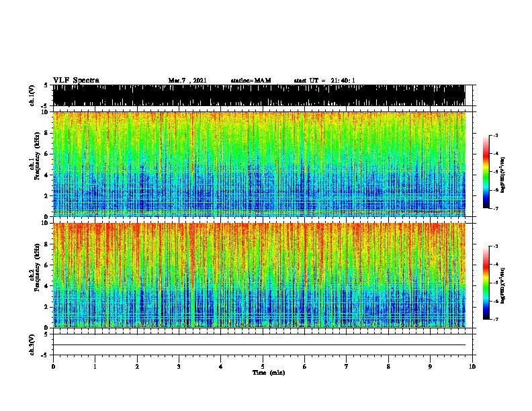The height and width of the screenshot is (411, 532).
Task: Click the ch.1 color scale unit label
Action: (x=502, y=175)
